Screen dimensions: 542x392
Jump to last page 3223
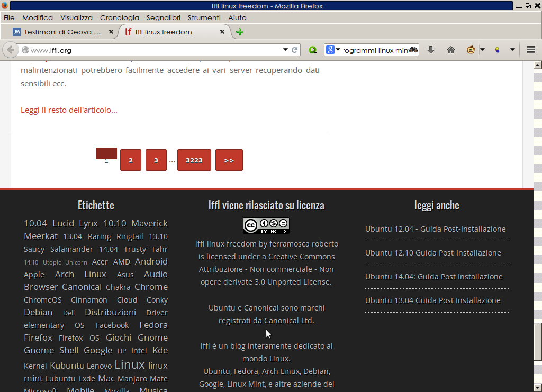click(x=194, y=160)
